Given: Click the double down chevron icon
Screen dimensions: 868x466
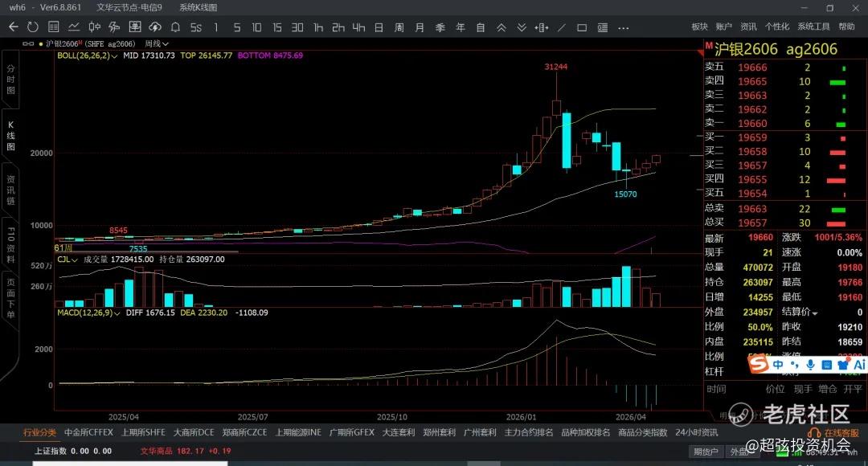Looking at the screenshot, I should (x=522, y=27).
